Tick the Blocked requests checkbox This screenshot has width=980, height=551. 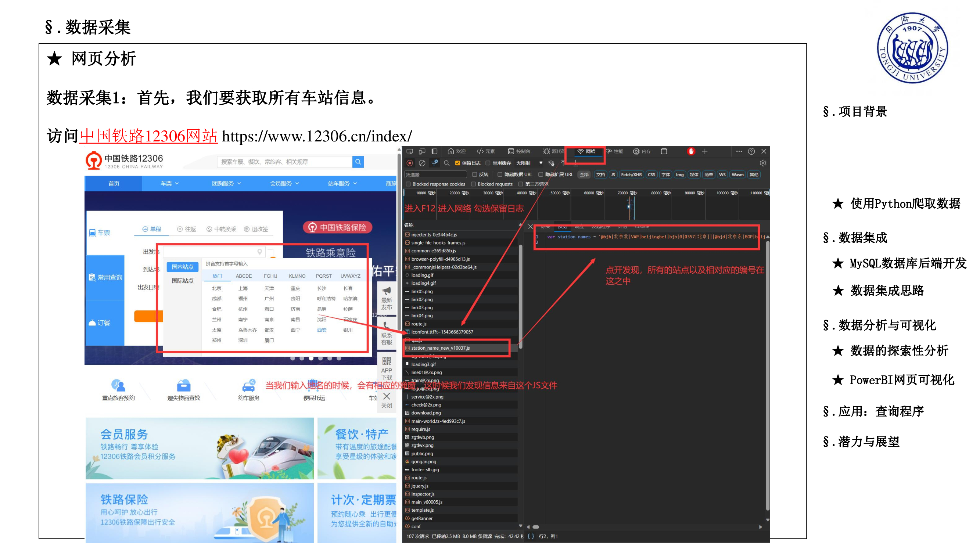pyautogui.click(x=474, y=184)
